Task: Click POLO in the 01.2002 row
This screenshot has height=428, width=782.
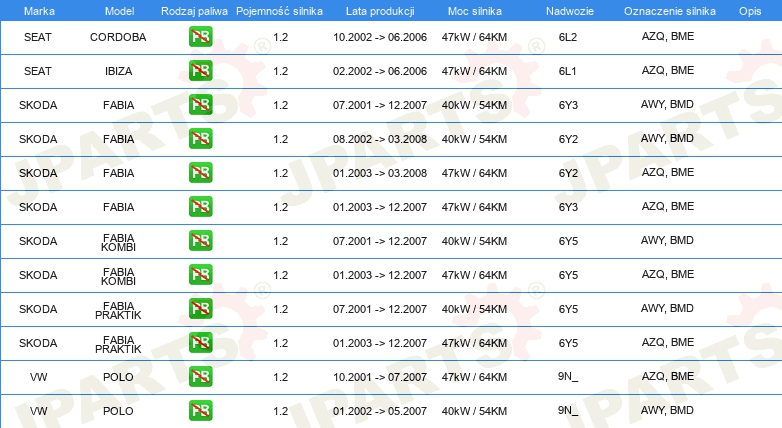Action: tap(118, 411)
